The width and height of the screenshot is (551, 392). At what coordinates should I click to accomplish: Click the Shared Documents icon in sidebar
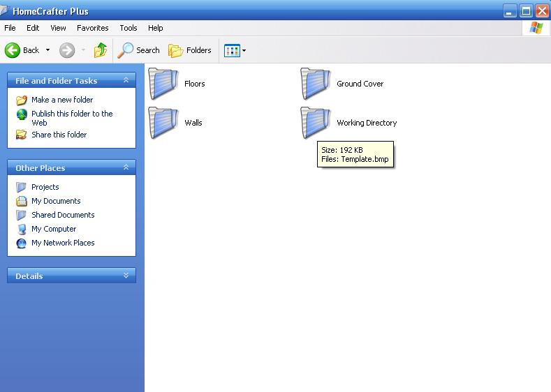(x=21, y=215)
